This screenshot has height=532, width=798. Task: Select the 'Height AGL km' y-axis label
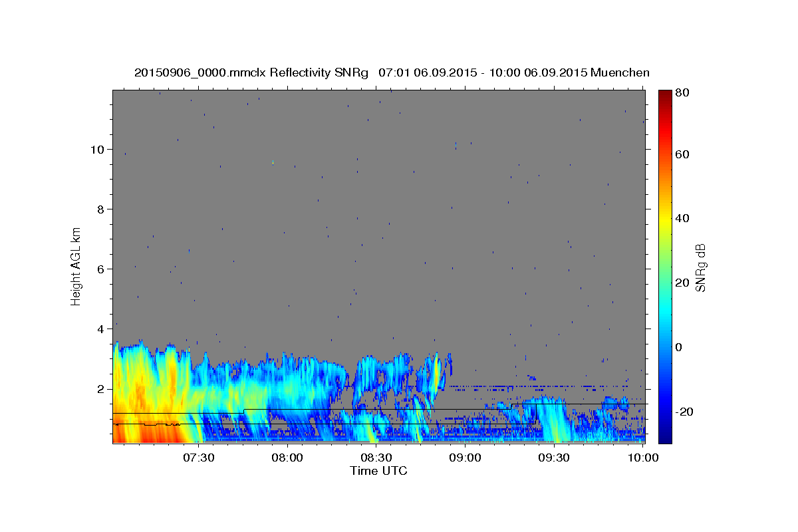coord(76,266)
